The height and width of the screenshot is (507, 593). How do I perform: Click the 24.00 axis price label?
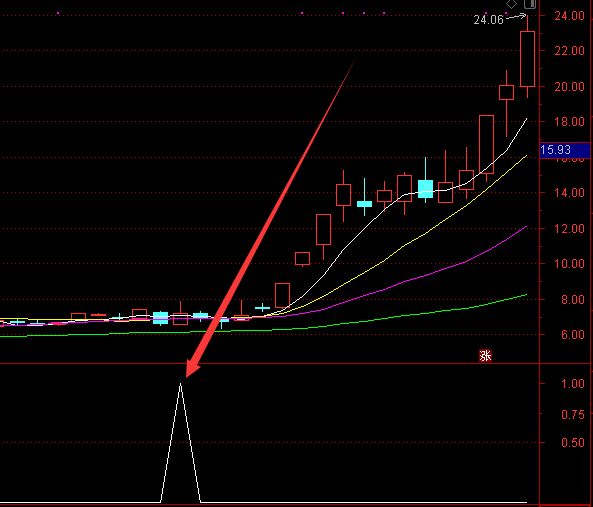tap(569, 16)
